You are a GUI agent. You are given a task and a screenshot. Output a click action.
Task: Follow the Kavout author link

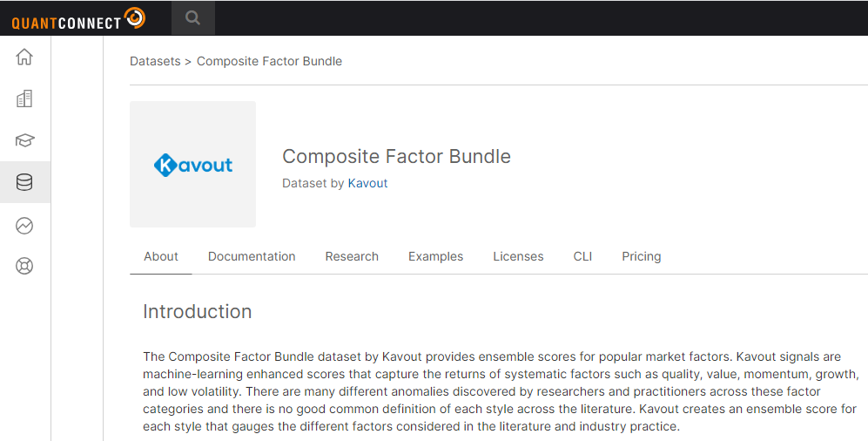[x=367, y=184]
